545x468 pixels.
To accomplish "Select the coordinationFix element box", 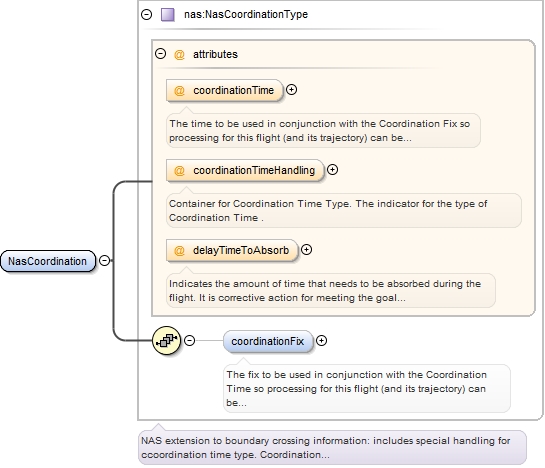I will [x=268, y=341].
